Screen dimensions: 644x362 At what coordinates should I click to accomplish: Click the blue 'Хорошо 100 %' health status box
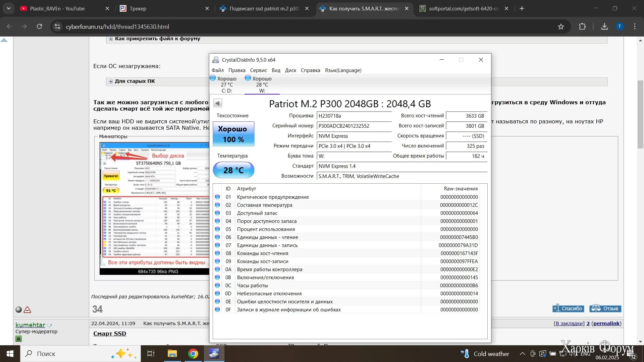click(233, 134)
